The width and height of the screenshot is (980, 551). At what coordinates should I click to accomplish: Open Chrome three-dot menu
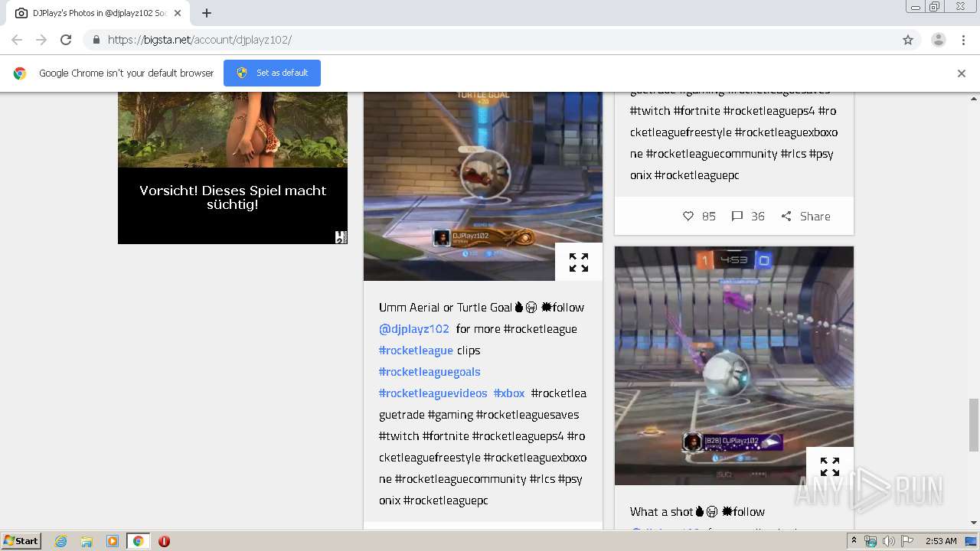tap(963, 40)
